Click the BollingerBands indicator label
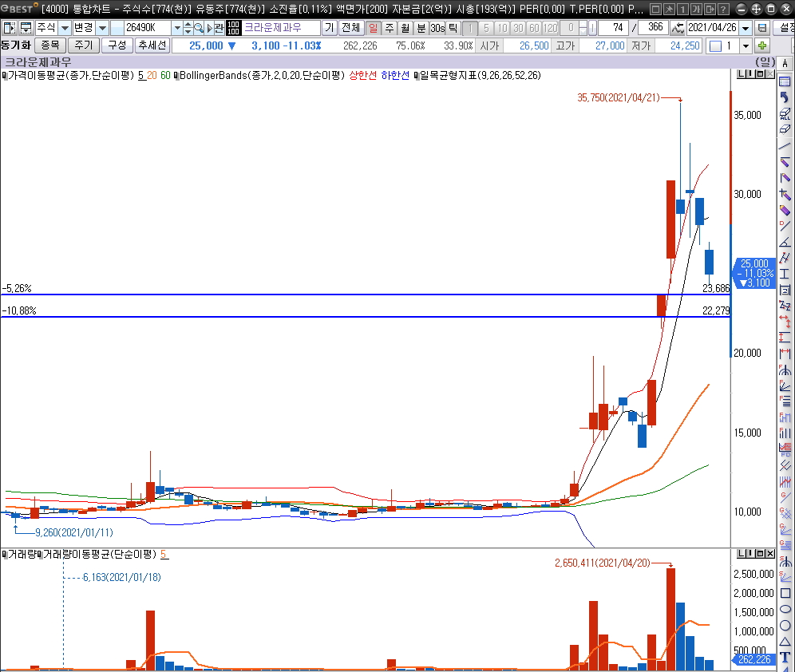 pos(262,76)
